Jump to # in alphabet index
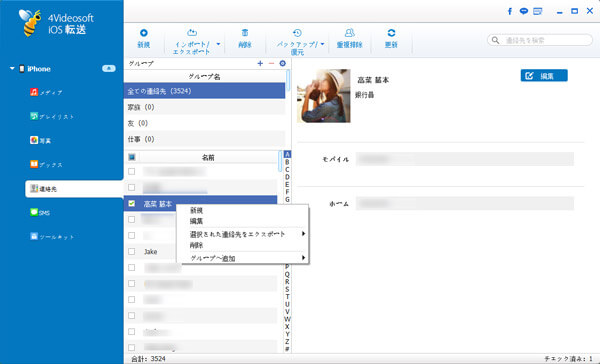Viewport: 600px width, 364px height. coord(287,349)
